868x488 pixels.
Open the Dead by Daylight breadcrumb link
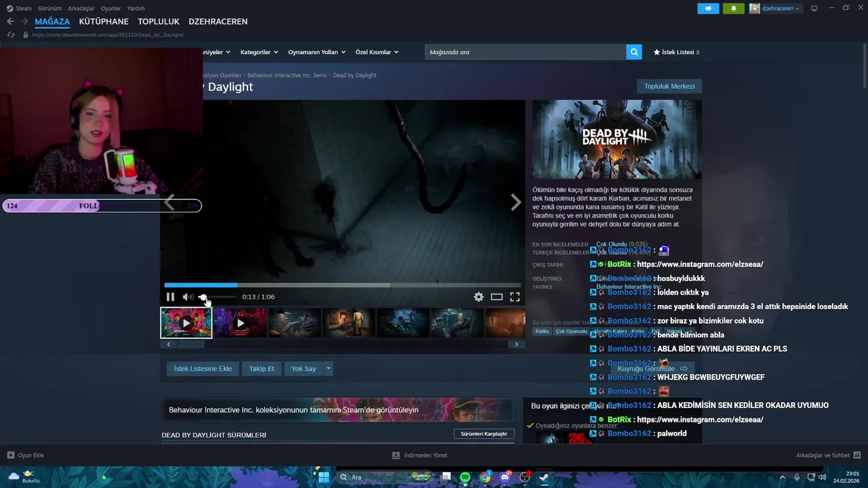point(355,75)
